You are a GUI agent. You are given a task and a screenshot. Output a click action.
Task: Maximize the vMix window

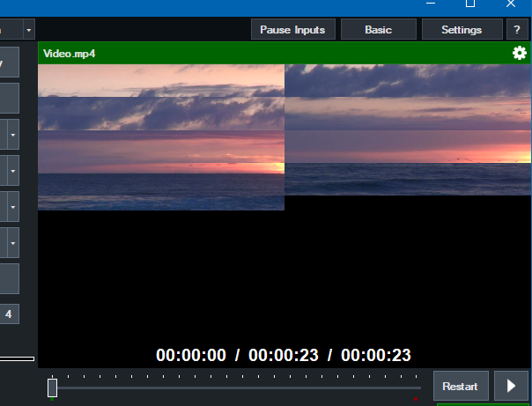pyautogui.click(x=470, y=4)
